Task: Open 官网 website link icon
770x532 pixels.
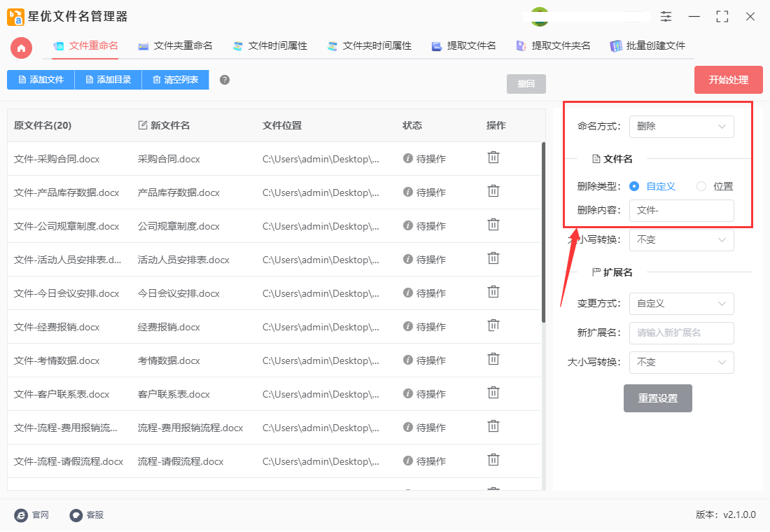Action: tap(21, 515)
